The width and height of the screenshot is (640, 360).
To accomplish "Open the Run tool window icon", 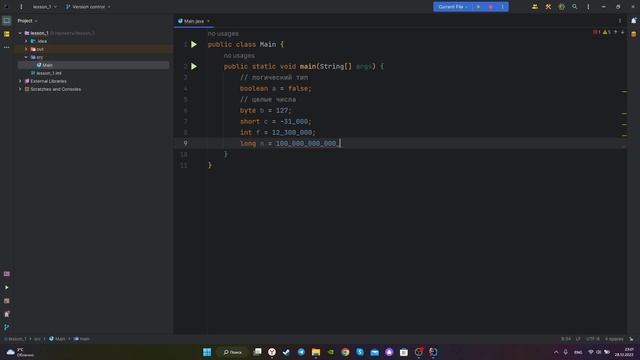I will (7, 287).
